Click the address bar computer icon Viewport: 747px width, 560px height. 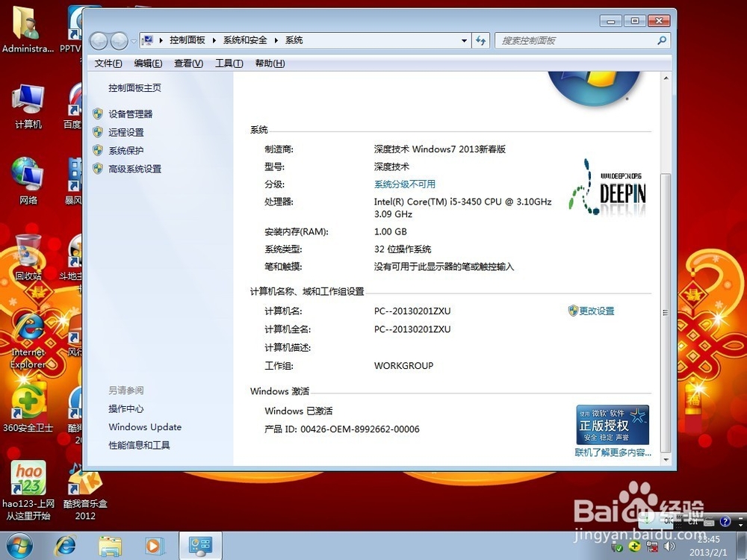click(148, 40)
